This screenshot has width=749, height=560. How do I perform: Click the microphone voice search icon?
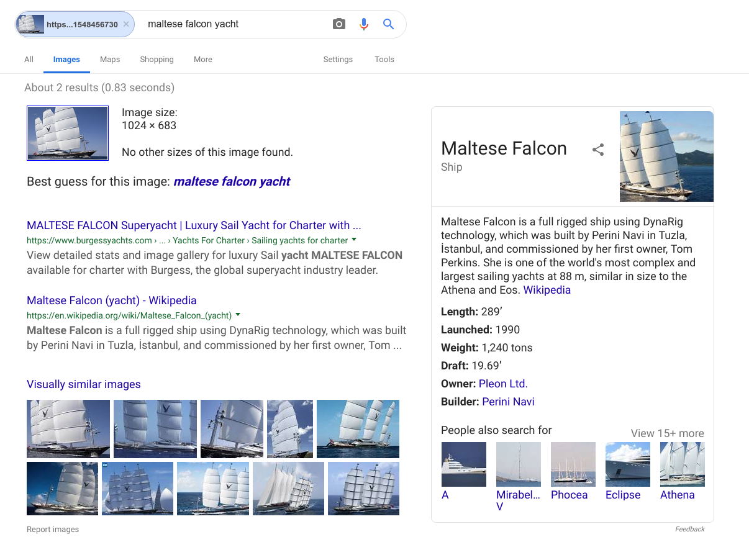pyautogui.click(x=364, y=24)
